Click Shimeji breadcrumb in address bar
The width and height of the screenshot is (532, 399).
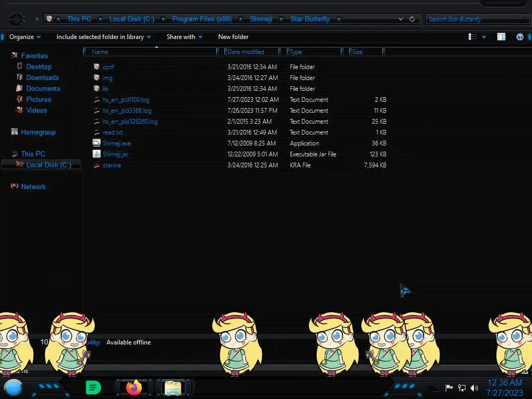[x=261, y=19]
